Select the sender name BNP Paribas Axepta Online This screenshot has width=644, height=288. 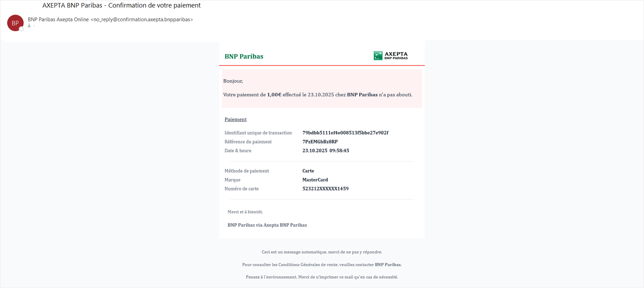point(58,20)
